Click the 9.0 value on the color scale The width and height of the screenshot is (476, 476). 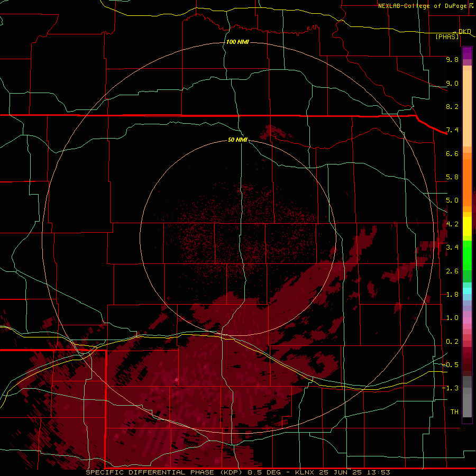[x=452, y=83]
